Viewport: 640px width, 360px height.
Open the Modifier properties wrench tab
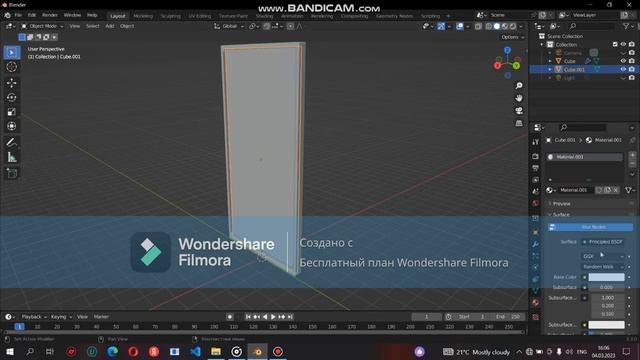(536, 244)
